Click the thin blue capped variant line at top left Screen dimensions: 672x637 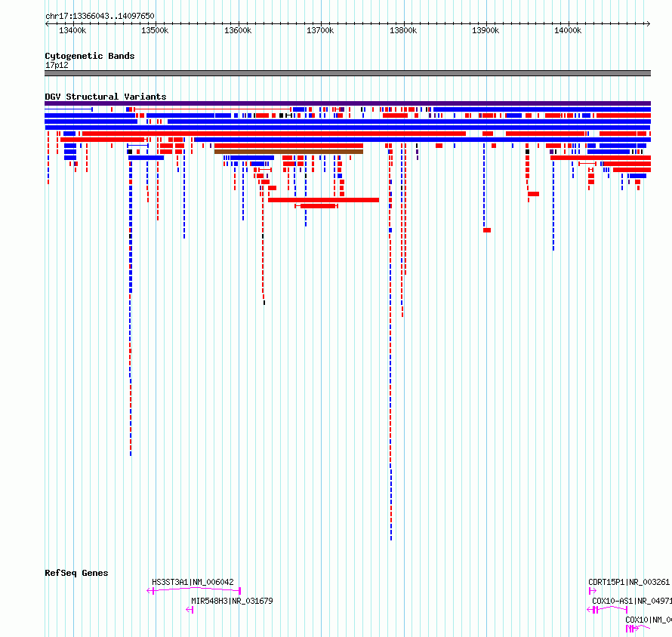click(x=69, y=109)
